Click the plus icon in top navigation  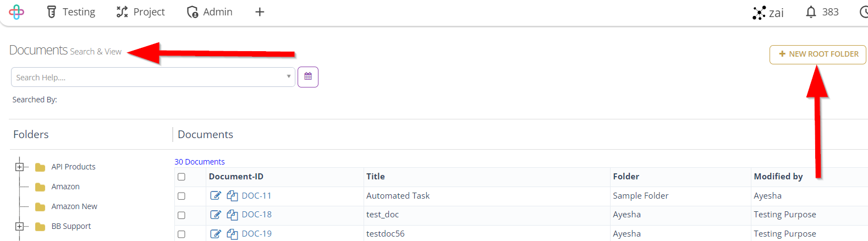tap(260, 12)
